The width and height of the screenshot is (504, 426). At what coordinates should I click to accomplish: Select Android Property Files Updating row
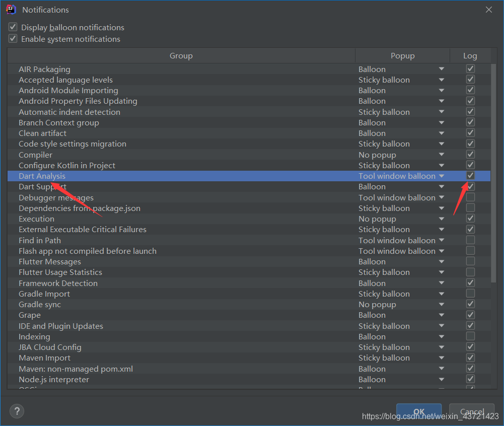pos(249,101)
